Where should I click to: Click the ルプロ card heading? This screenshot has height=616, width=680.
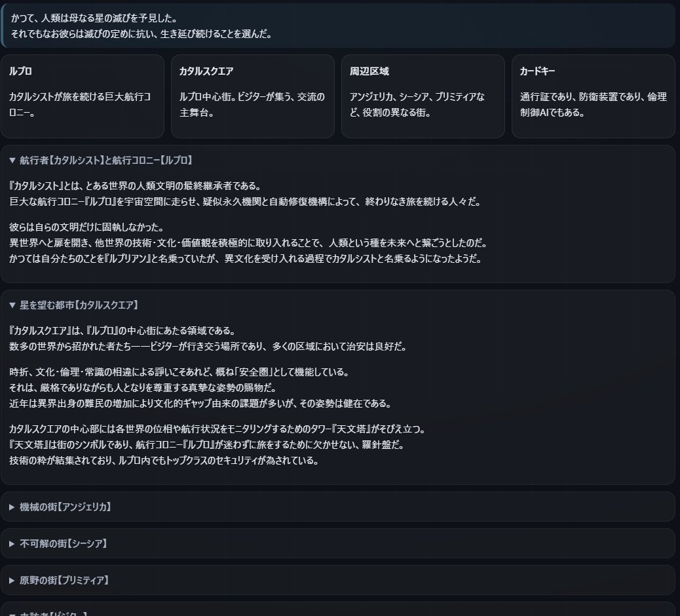(20, 71)
